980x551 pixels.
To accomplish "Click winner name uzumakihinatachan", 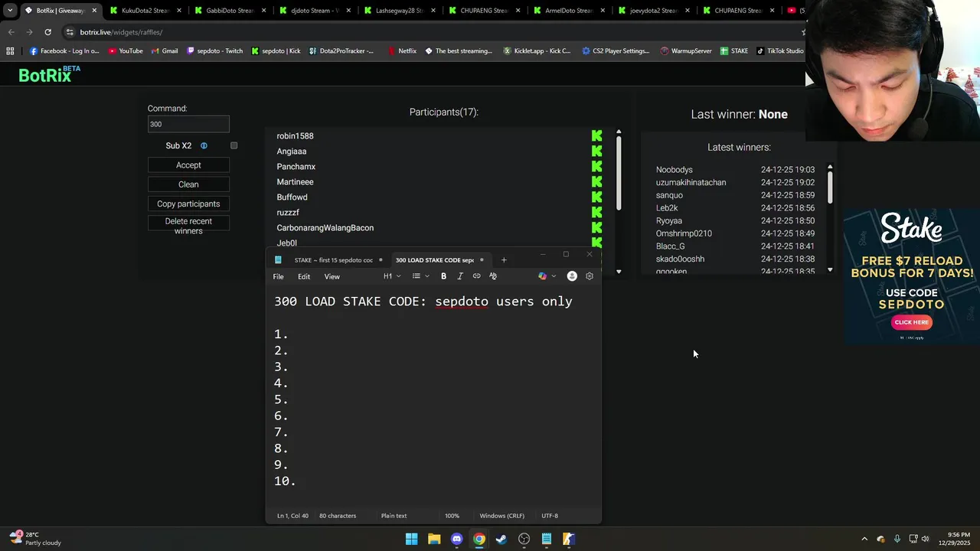I will pyautogui.click(x=691, y=183).
